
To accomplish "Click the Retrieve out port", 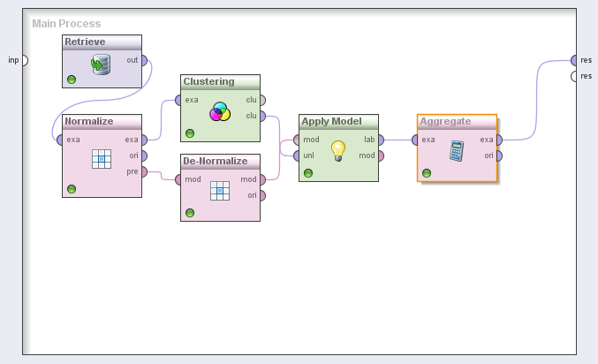I will click(144, 60).
